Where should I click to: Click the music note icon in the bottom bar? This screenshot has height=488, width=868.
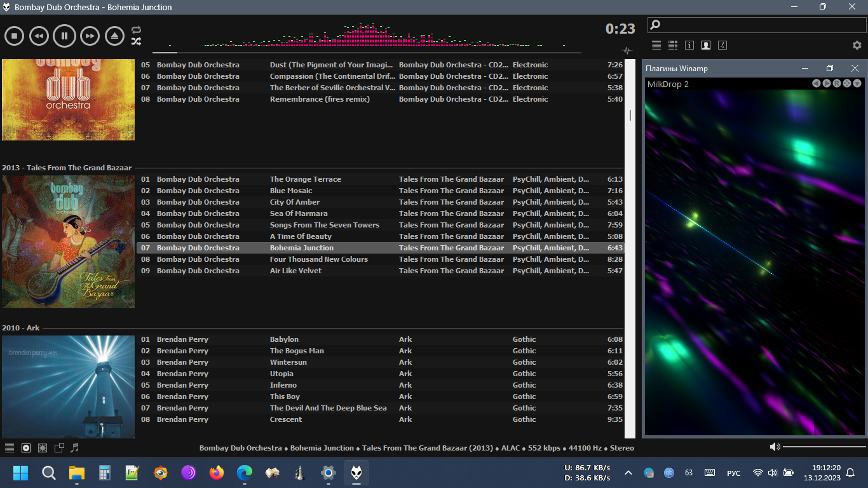tap(75, 448)
